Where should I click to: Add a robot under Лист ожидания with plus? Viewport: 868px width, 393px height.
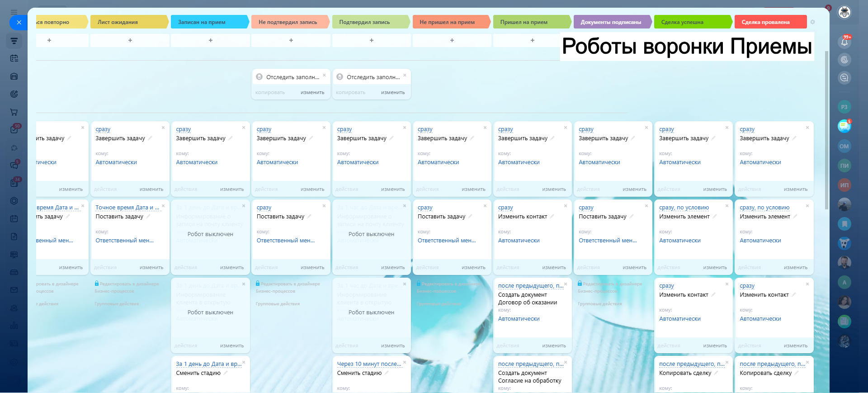coord(130,40)
